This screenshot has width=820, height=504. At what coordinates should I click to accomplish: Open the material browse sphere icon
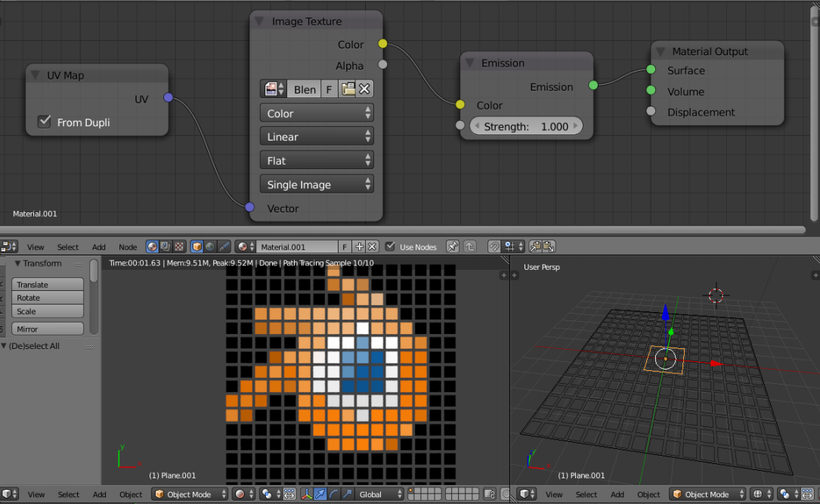(x=246, y=246)
